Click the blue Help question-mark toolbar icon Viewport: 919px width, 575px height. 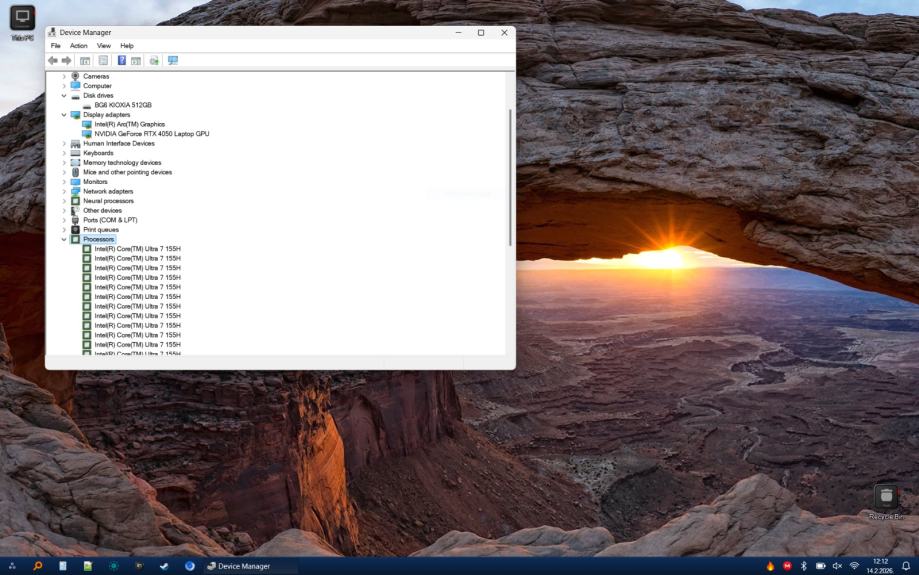click(121, 60)
